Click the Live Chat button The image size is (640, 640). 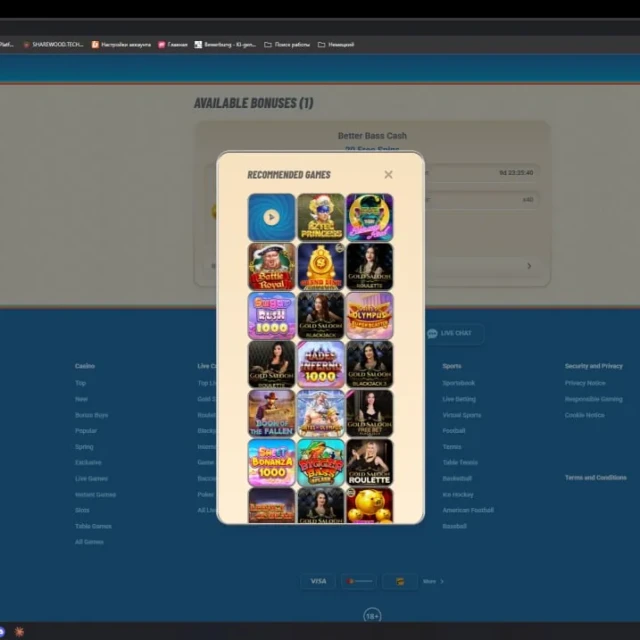(454, 333)
